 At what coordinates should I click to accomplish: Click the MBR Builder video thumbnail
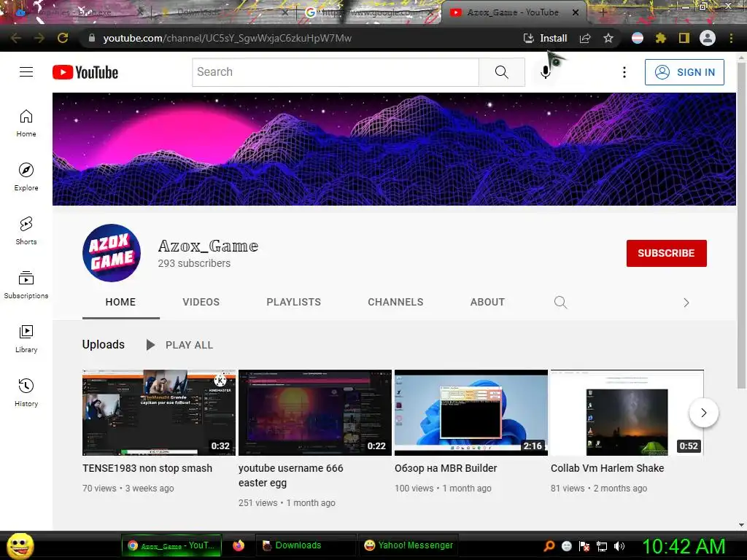pos(471,413)
